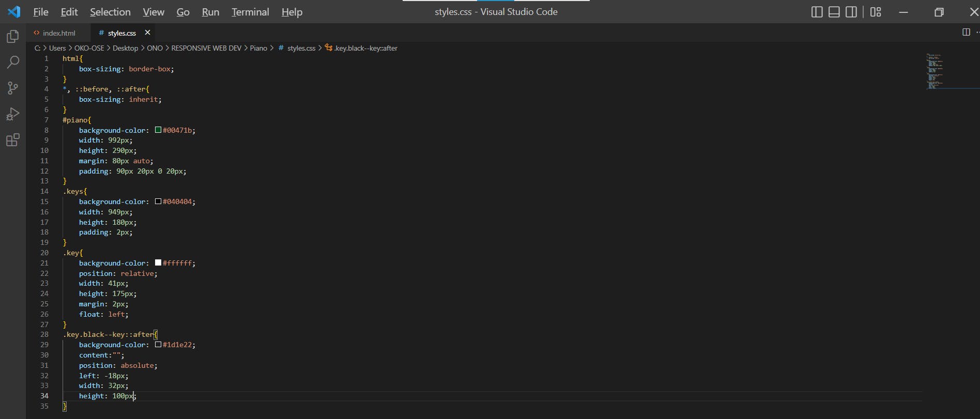This screenshot has height=419, width=980.
Task: Open the Run and Debug view
Action: click(x=12, y=114)
